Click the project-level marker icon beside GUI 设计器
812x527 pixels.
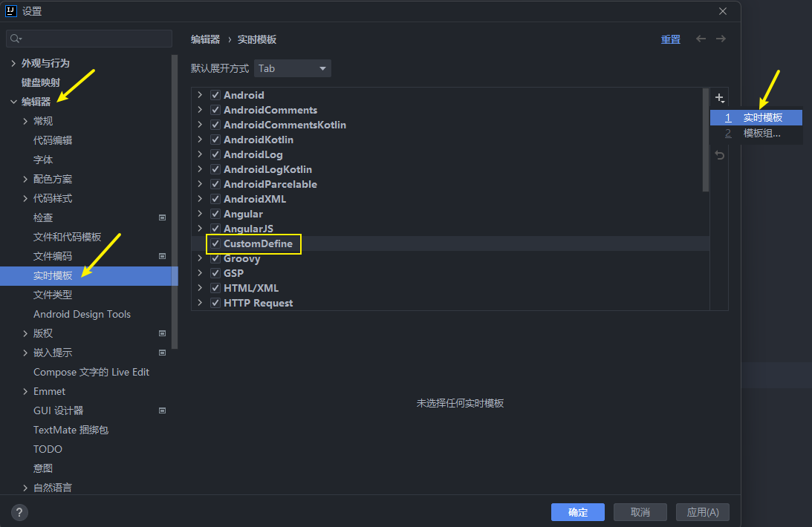coord(163,410)
